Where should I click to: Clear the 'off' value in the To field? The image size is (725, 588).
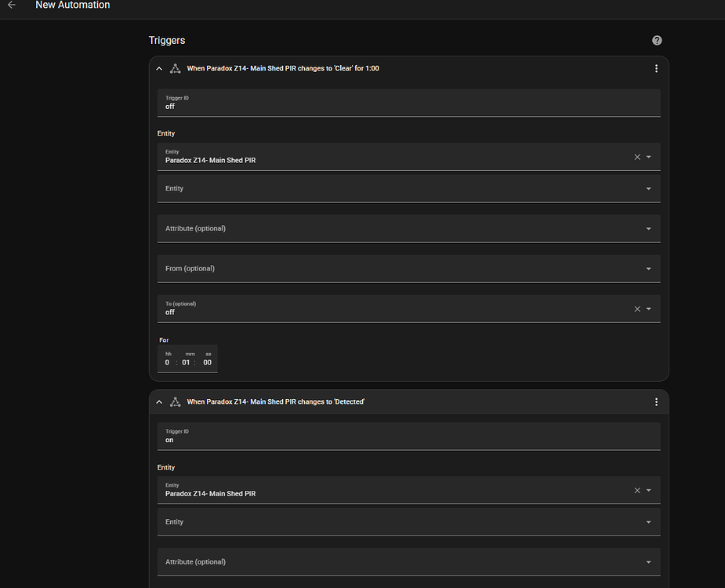636,308
